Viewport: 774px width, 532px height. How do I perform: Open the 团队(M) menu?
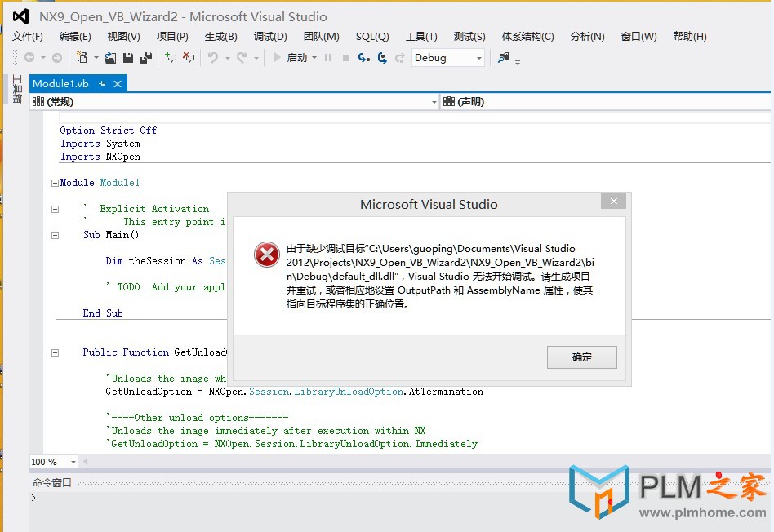(322, 37)
